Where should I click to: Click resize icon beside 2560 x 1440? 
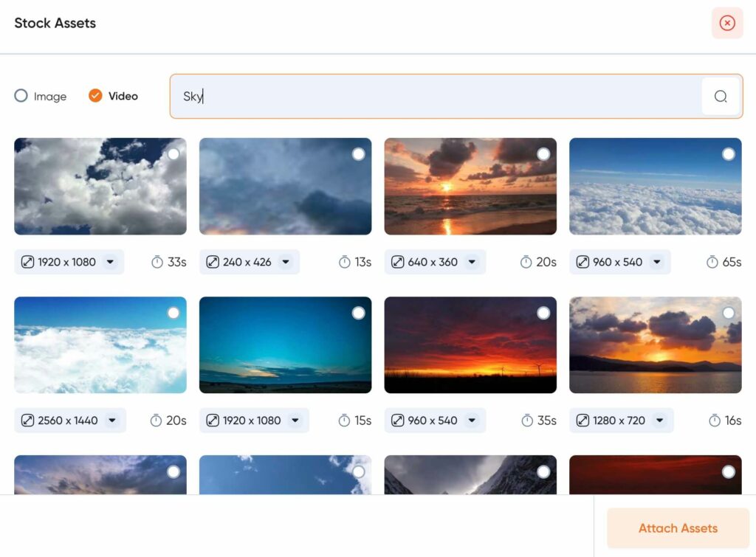[27, 421]
